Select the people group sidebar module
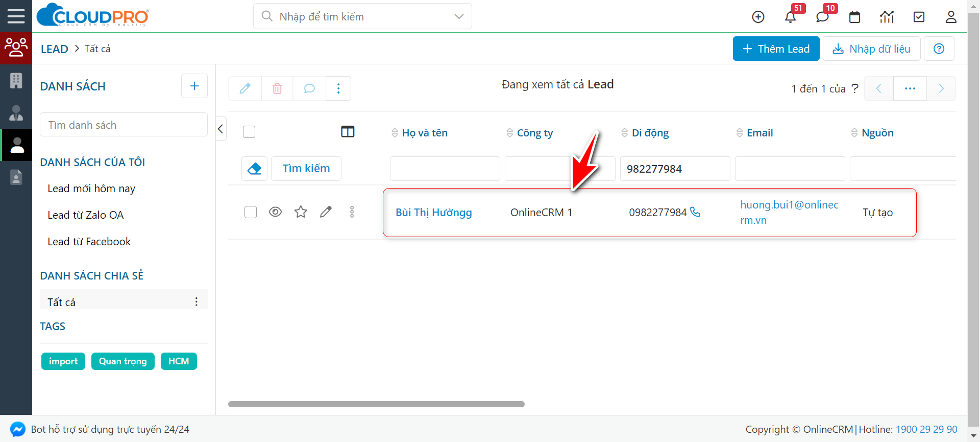 click(x=16, y=48)
